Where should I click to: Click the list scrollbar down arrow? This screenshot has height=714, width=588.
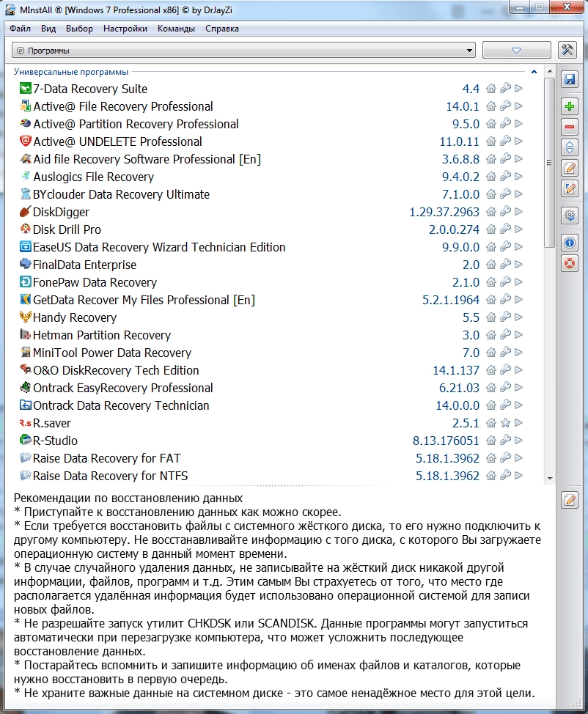[x=550, y=478]
